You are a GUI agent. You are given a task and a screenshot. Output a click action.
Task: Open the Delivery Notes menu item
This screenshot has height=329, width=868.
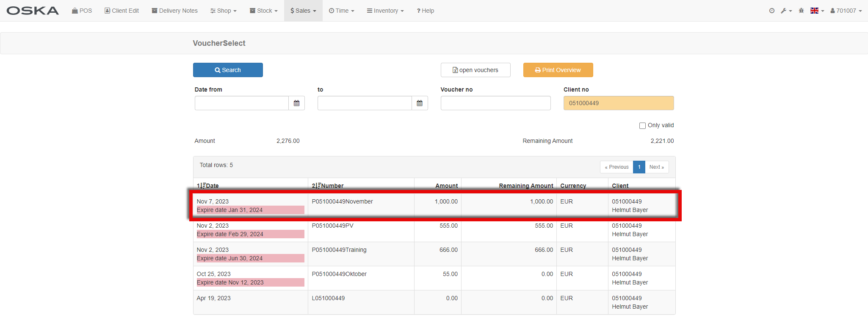point(174,11)
